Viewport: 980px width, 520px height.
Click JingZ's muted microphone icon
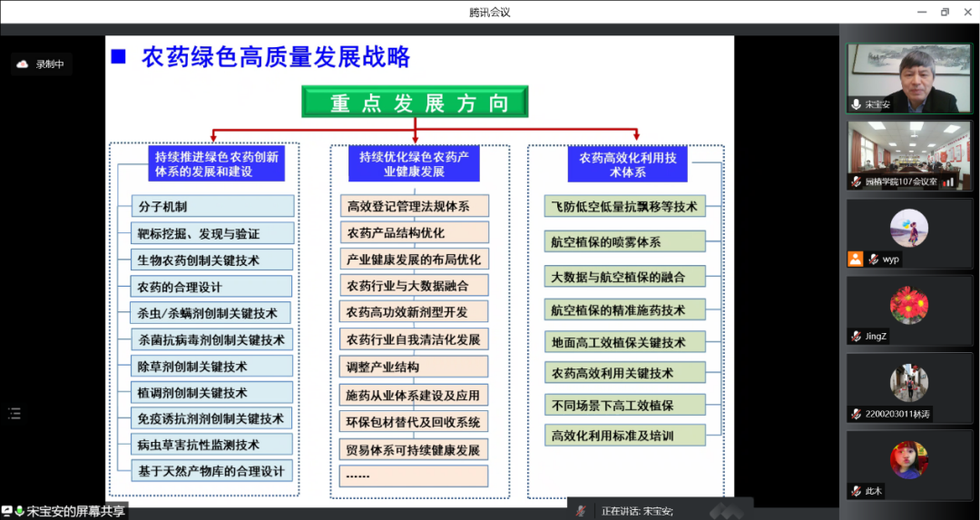(x=856, y=336)
